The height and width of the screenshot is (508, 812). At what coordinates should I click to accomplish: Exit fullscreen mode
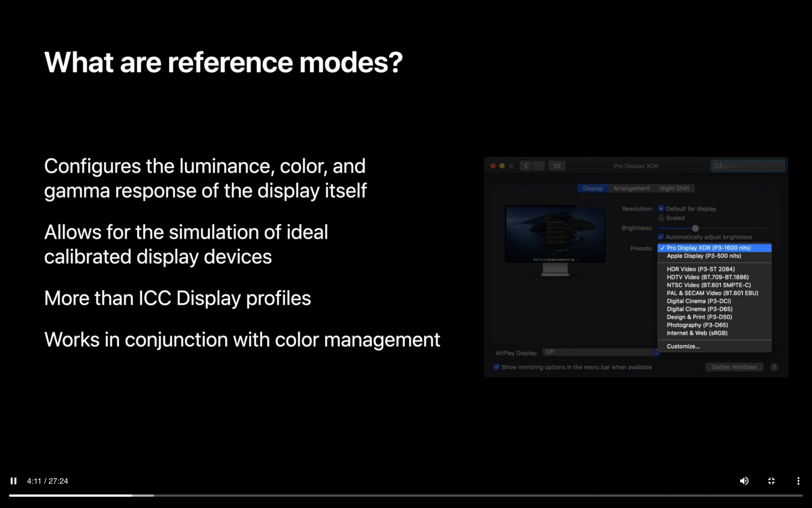click(x=771, y=481)
